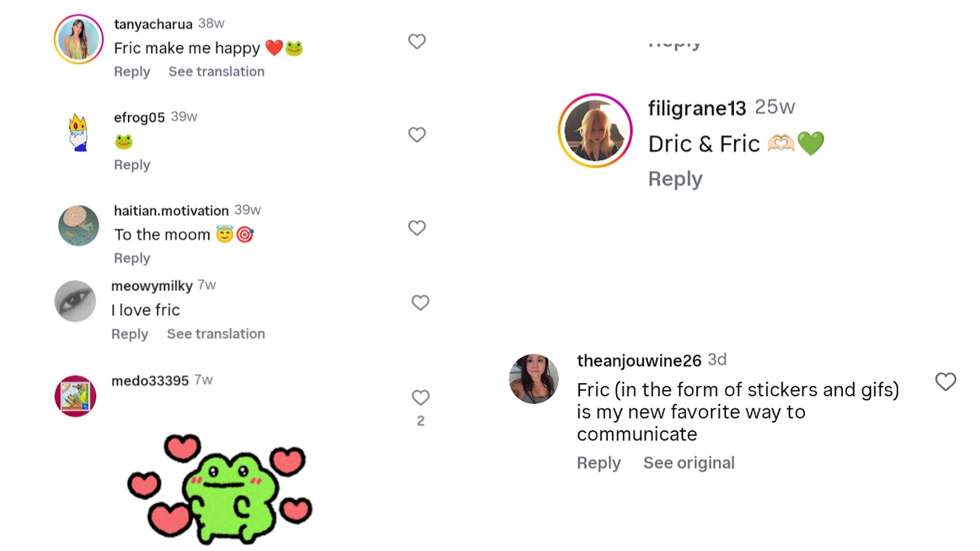Open tanyacharua's profile picture

[78, 39]
